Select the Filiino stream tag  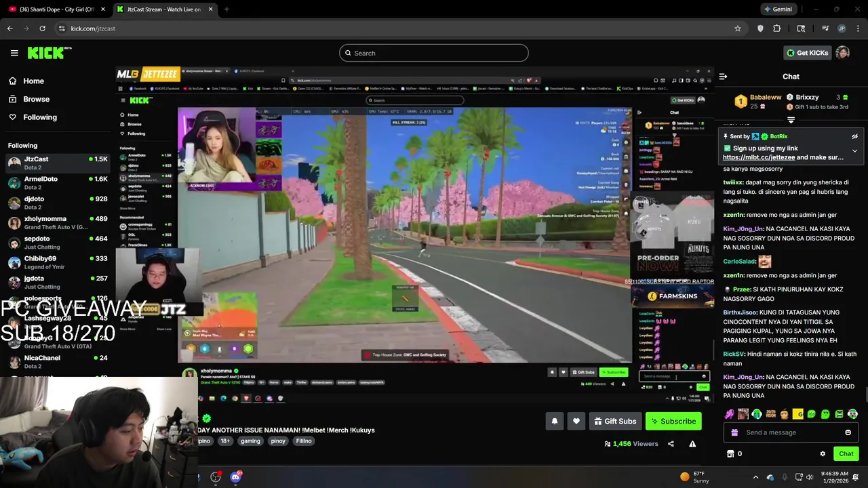(x=304, y=441)
